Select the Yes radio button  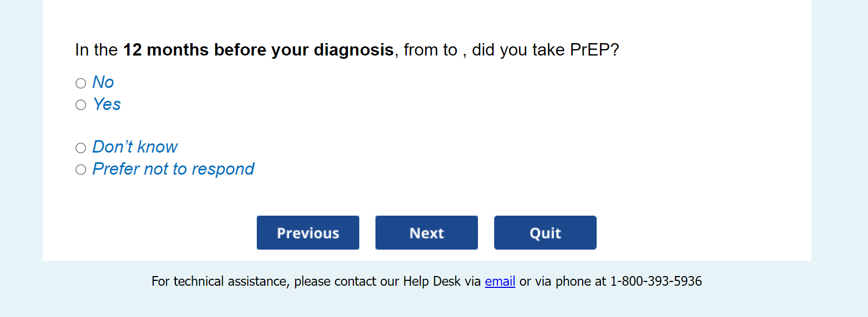point(81,105)
